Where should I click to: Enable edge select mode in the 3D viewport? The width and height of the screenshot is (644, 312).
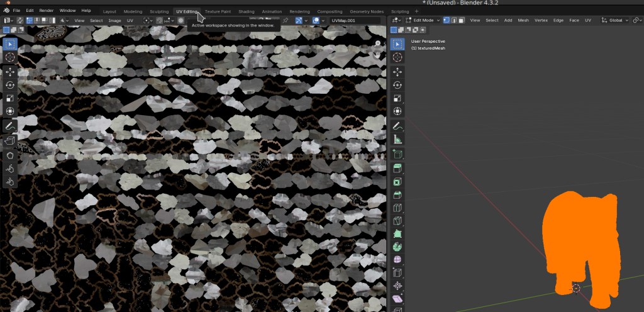[454, 21]
